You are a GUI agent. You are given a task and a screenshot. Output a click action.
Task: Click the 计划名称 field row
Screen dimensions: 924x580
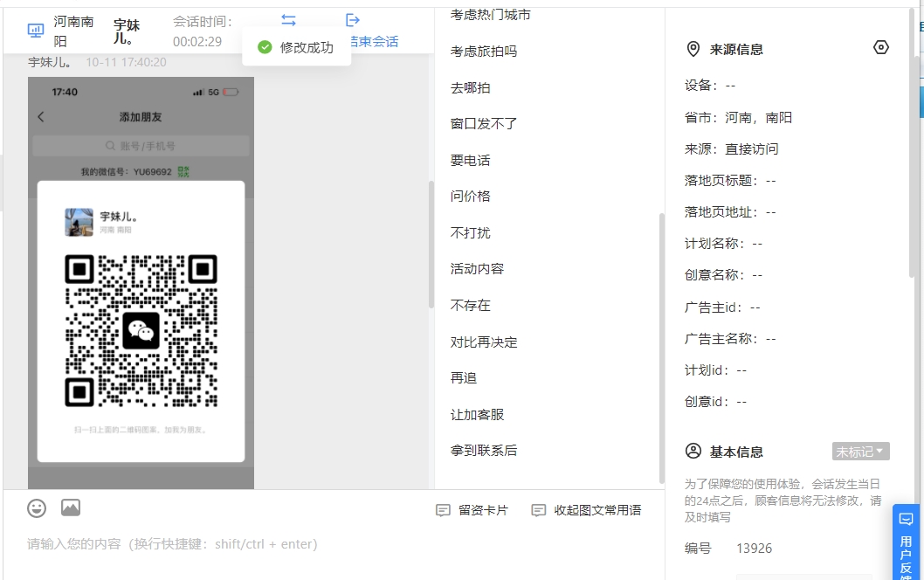click(724, 244)
